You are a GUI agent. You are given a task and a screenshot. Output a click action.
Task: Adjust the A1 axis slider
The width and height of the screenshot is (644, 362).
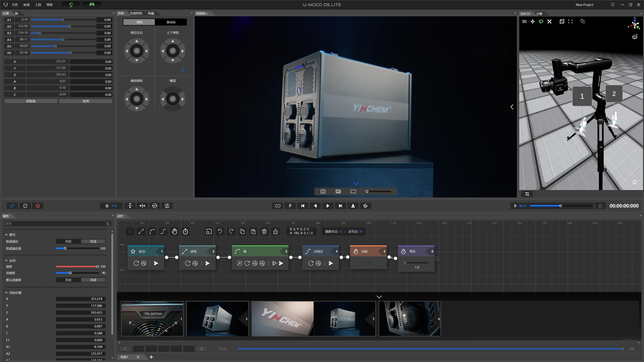63,20
